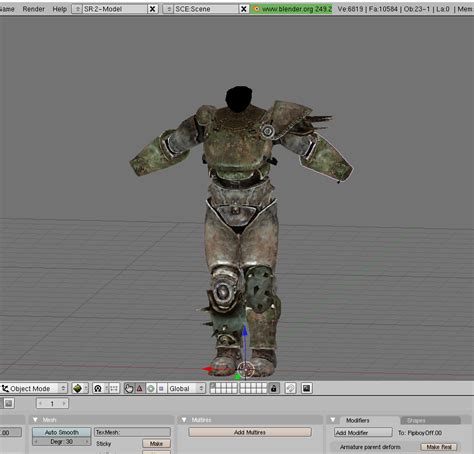
Task: Click the pivot point selector icon
Action: point(100,388)
